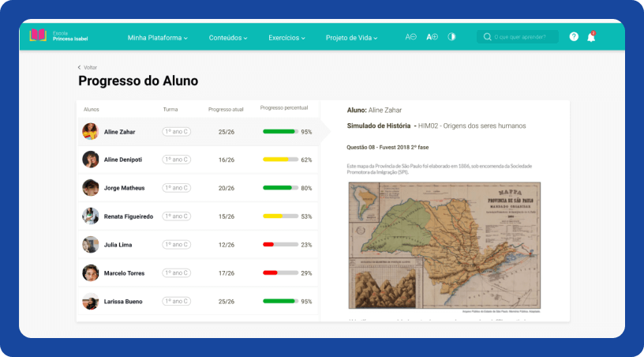Sort by Progresso percentual column header
The height and width of the screenshot is (357, 644).
point(284,107)
